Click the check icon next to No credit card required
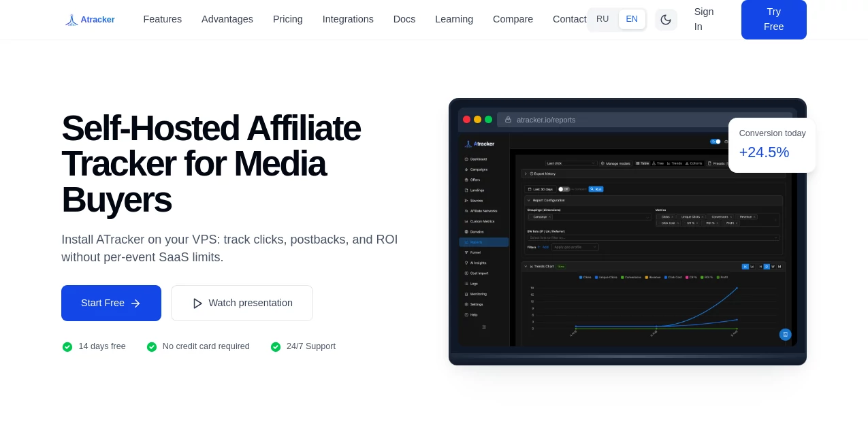 [x=152, y=347]
